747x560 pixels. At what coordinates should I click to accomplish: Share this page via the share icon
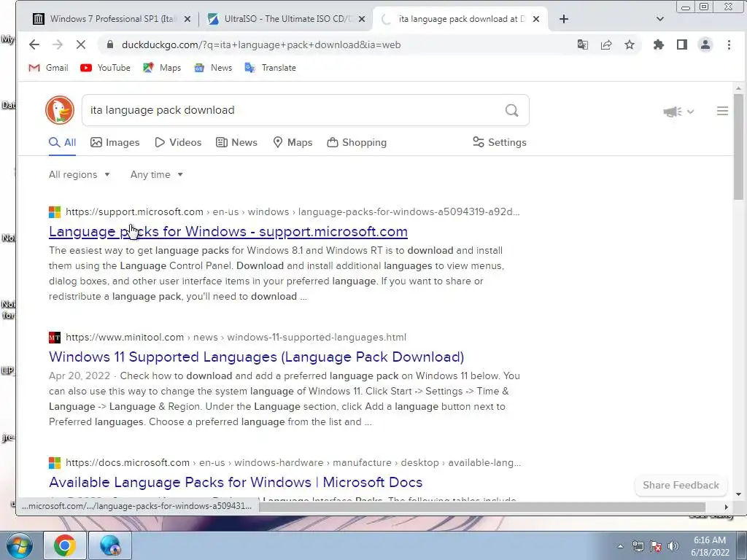click(606, 44)
